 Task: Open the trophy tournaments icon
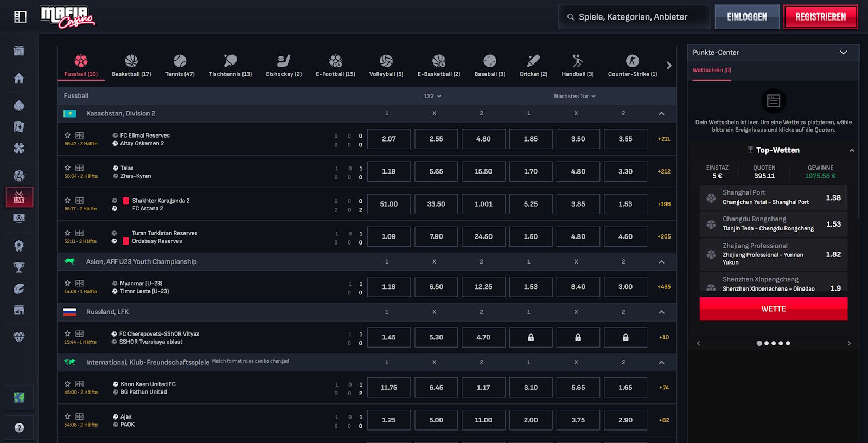pyautogui.click(x=19, y=267)
